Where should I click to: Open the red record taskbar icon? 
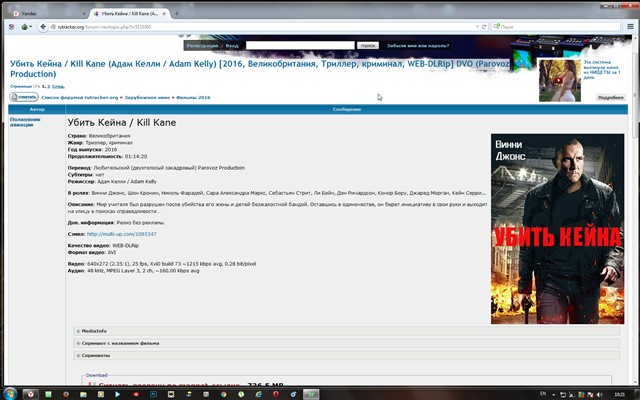coord(136,394)
